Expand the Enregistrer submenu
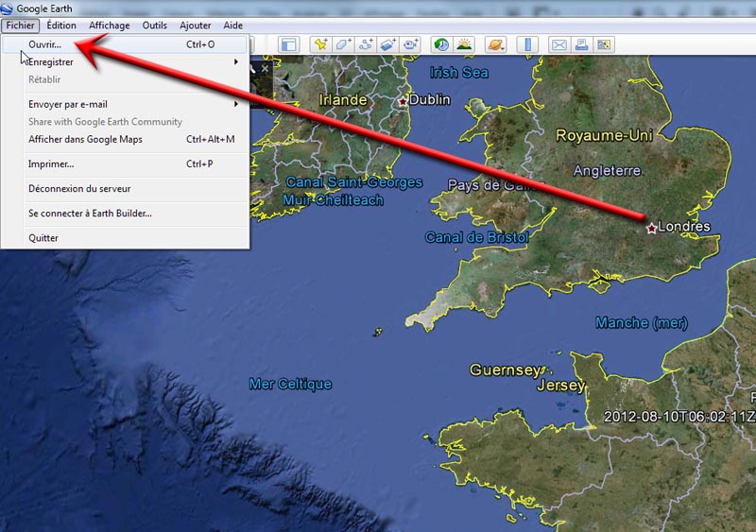The height and width of the screenshot is (532, 756). (125, 61)
